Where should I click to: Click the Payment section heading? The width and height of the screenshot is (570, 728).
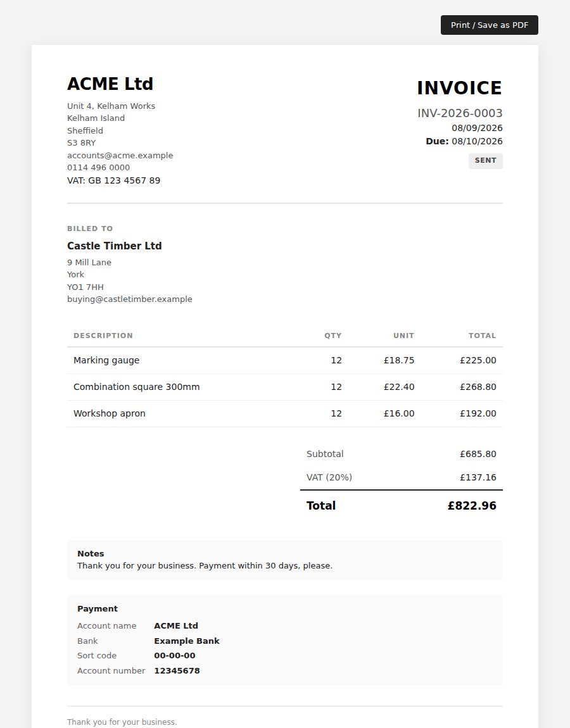pyautogui.click(x=98, y=609)
